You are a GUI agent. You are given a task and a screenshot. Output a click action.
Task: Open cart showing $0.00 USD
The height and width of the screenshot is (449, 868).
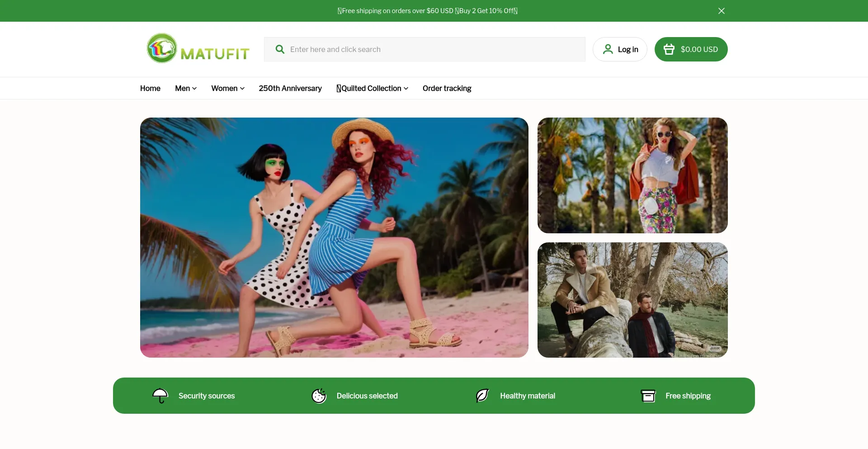pos(699,49)
